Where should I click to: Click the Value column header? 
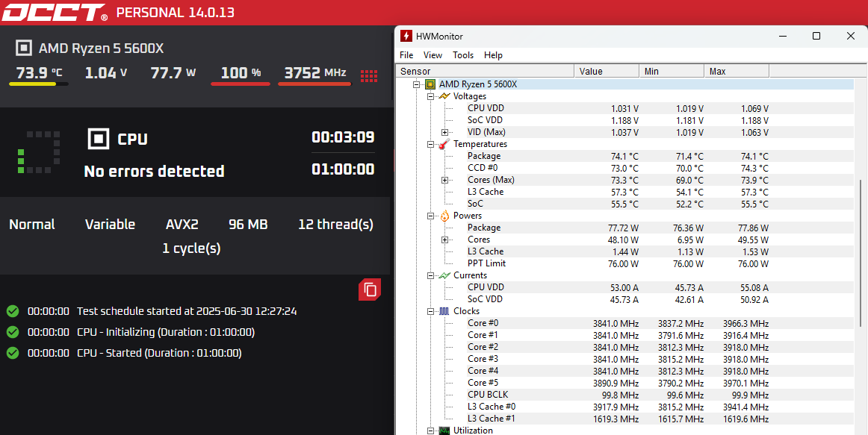click(x=607, y=72)
